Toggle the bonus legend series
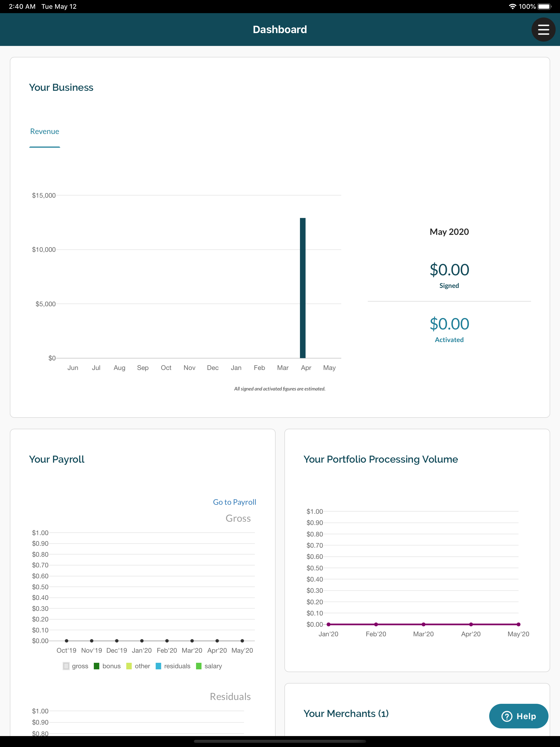560x747 pixels. tap(107, 666)
